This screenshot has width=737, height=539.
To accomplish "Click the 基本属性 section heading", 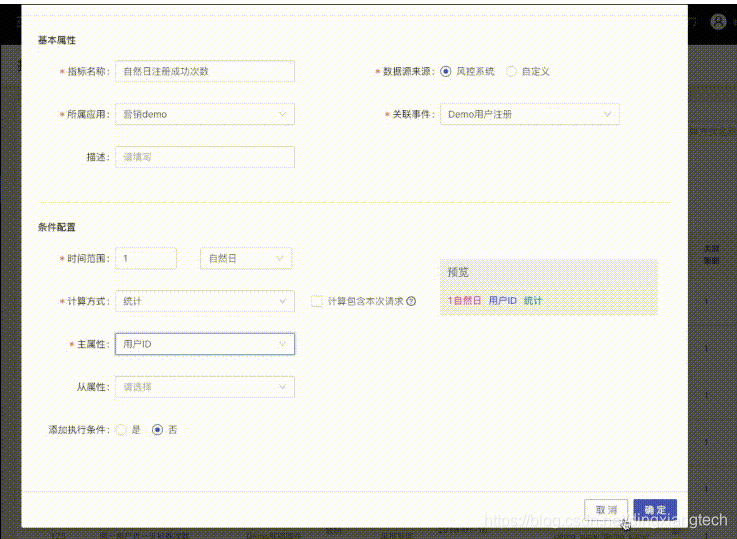I will 57,40.
